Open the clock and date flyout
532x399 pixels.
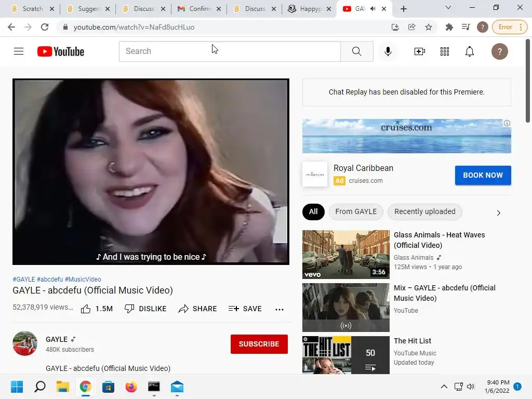497,387
